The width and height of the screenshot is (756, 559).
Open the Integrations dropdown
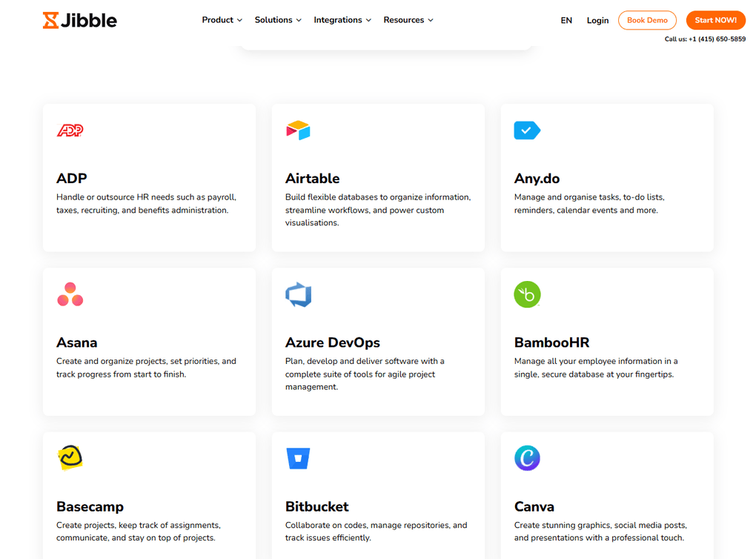coord(342,20)
